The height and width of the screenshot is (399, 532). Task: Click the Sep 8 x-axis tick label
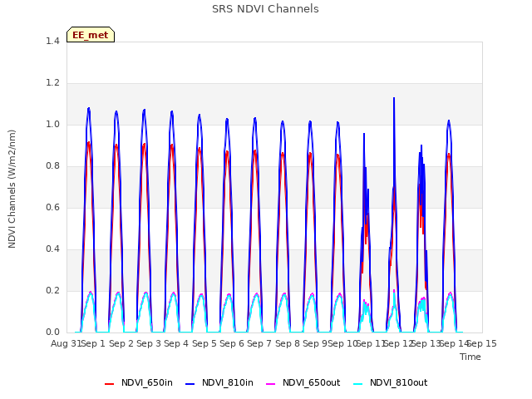click(288, 343)
